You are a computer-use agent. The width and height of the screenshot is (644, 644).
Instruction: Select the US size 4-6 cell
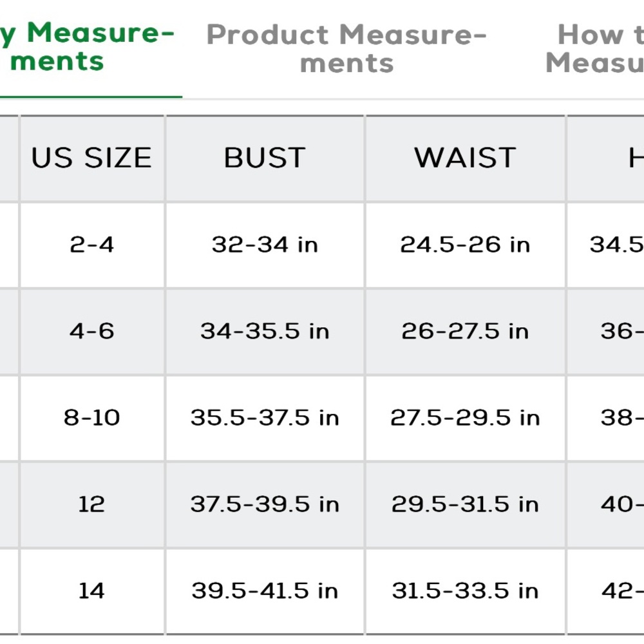91,331
